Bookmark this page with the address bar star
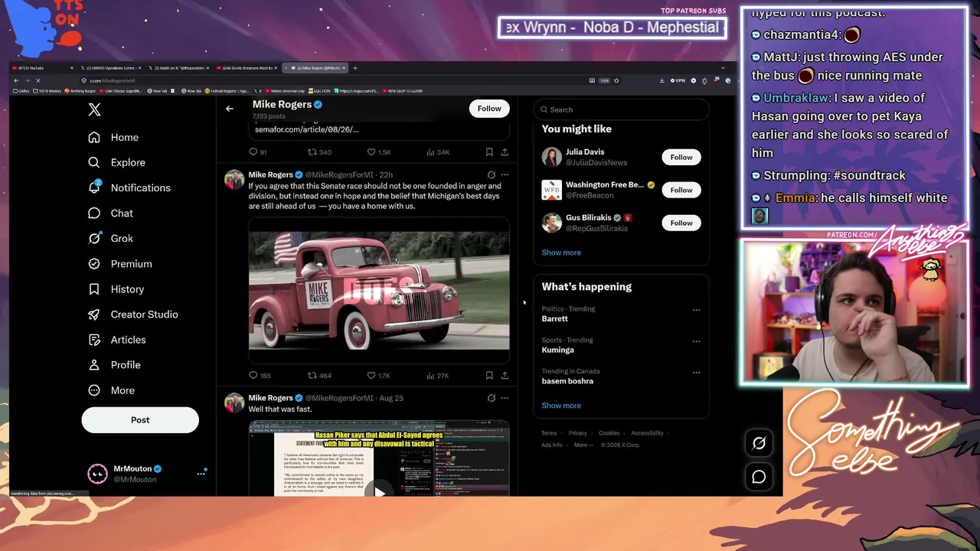Image resolution: width=980 pixels, height=551 pixels. (x=616, y=80)
